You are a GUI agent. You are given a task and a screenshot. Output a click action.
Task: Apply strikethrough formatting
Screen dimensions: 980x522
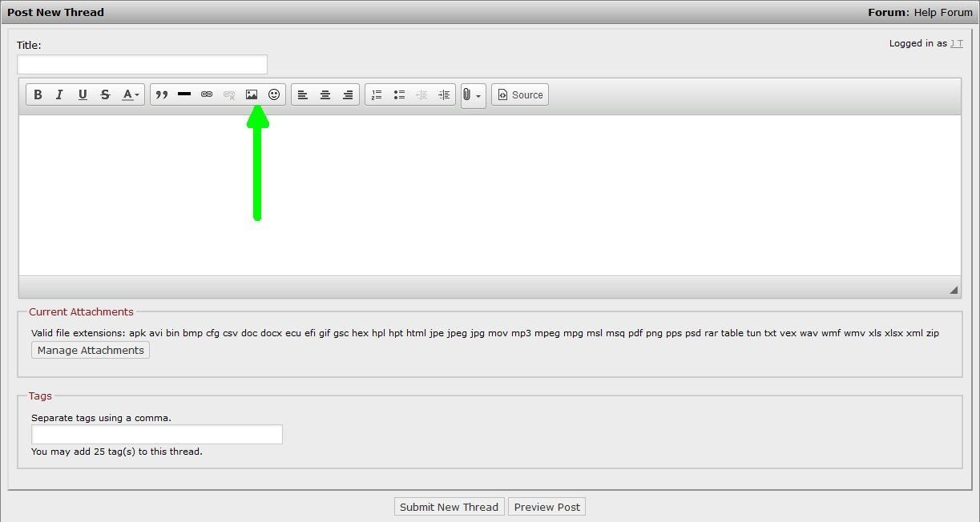(x=105, y=94)
